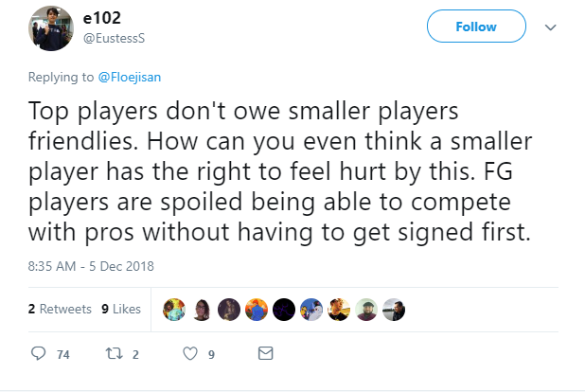Click the bearded man liker avatar
Screen dimensions: 585x392
[x=366, y=310]
